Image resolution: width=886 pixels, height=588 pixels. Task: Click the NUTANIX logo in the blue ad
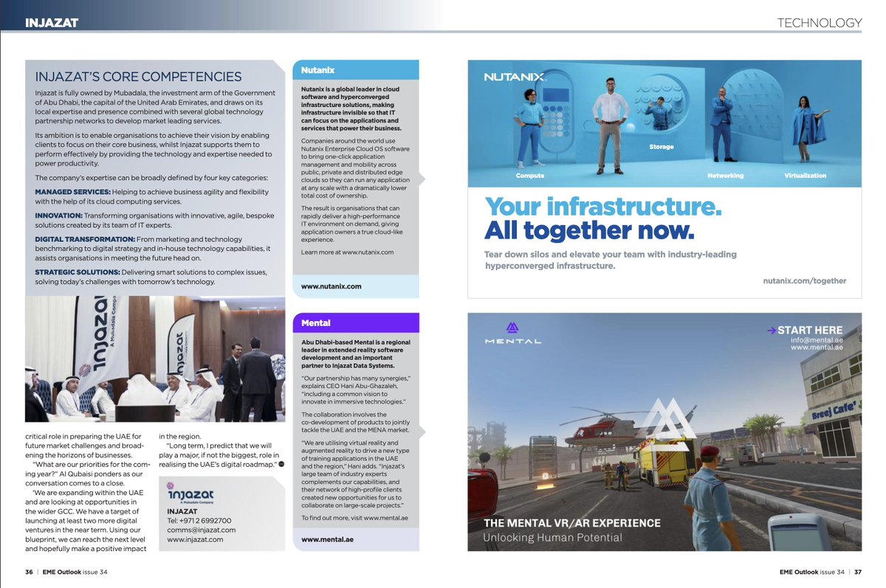[515, 77]
